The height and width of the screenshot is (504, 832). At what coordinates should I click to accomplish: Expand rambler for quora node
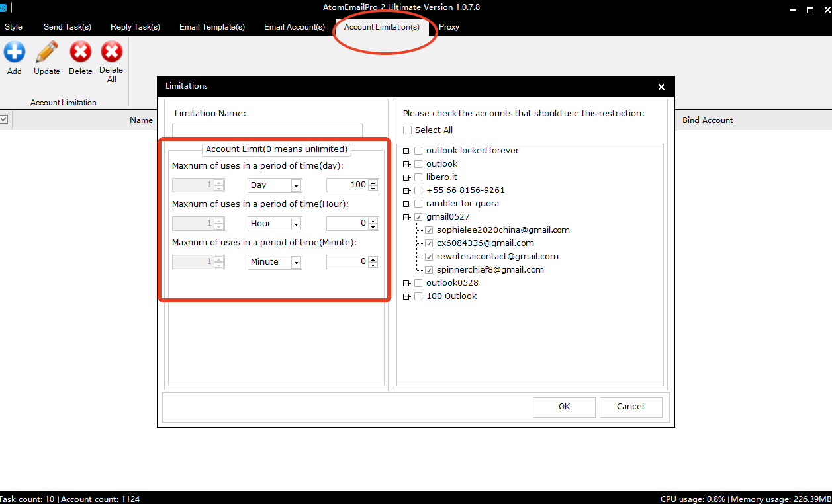click(406, 204)
